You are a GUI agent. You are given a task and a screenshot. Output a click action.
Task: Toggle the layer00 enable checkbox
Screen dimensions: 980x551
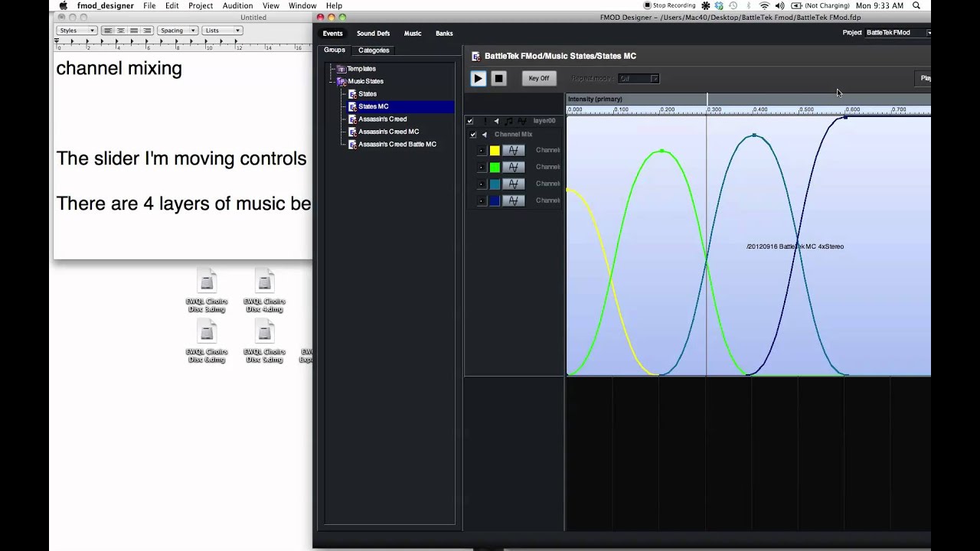pos(470,121)
